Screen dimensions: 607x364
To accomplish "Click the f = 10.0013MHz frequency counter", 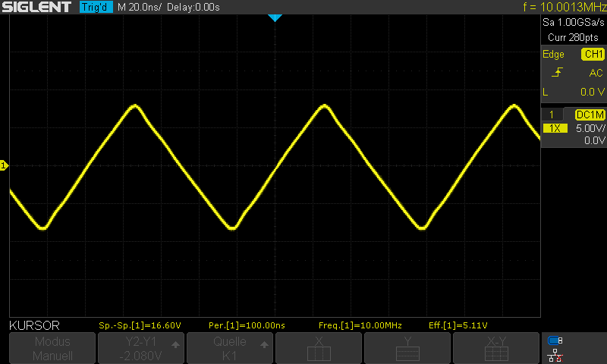I will coord(565,7).
